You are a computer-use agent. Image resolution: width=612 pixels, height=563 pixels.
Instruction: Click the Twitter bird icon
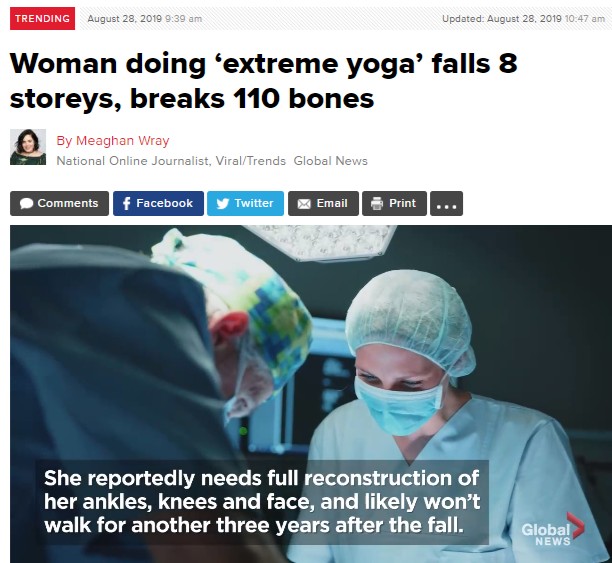coord(222,203)
